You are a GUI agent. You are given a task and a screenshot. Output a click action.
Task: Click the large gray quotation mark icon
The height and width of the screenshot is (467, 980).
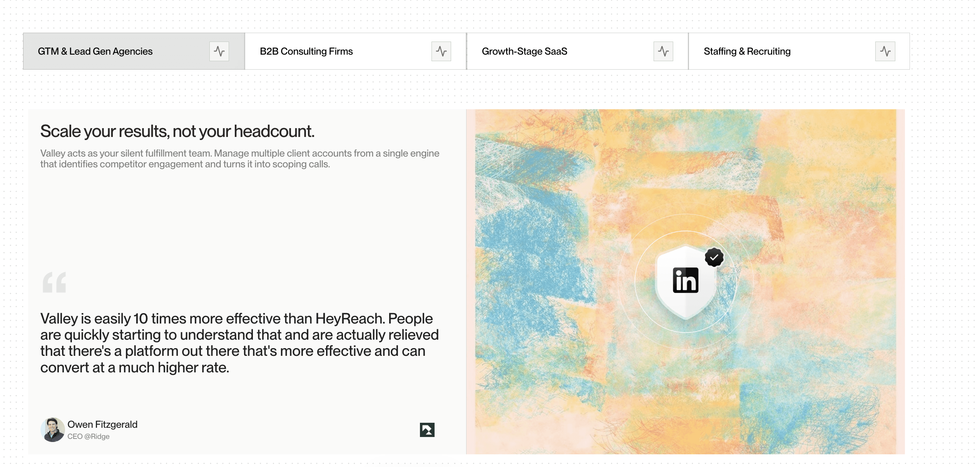click(54, 282)
